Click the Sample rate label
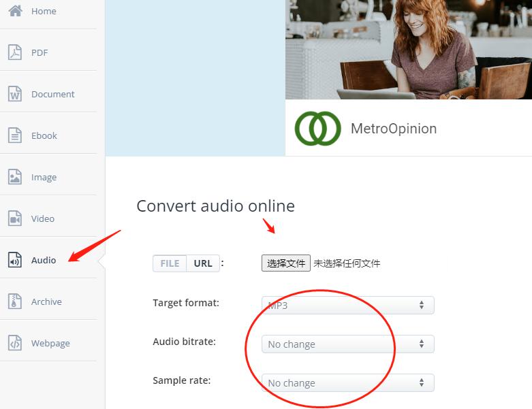 (181, 381)
